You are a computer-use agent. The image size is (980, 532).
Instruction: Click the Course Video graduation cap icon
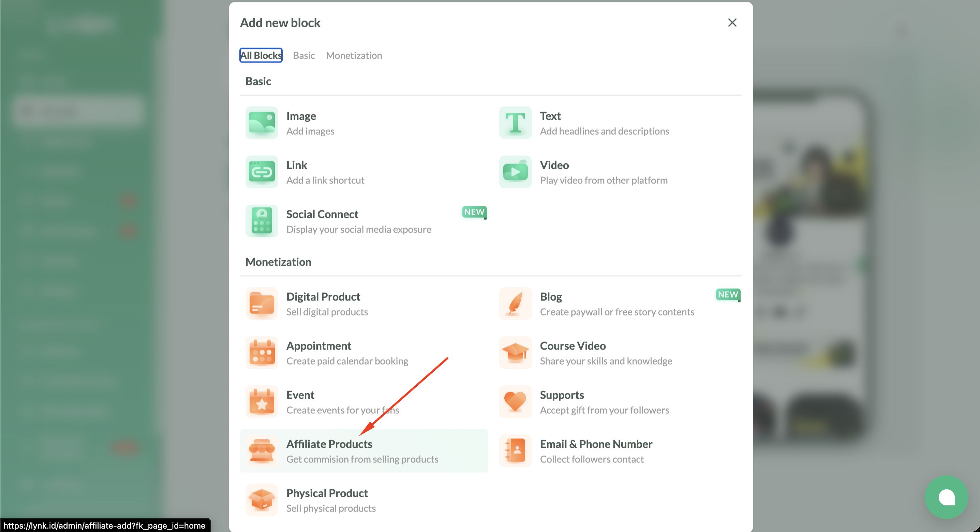tap(515, 353)
